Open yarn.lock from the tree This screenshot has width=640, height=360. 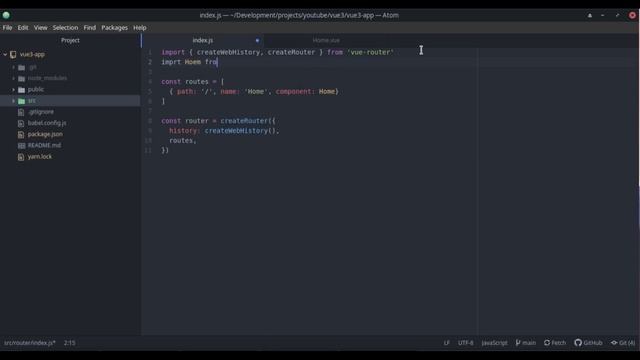coord(40,157)
